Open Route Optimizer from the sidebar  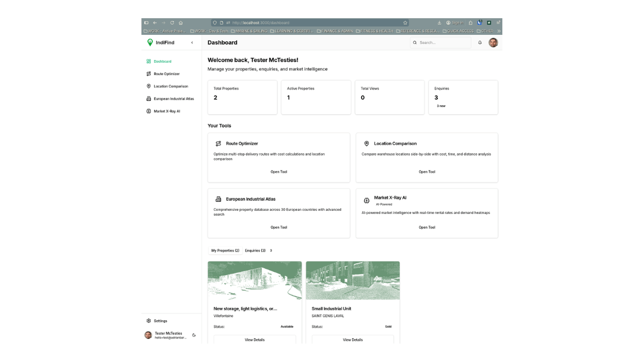tap(166, 74)
